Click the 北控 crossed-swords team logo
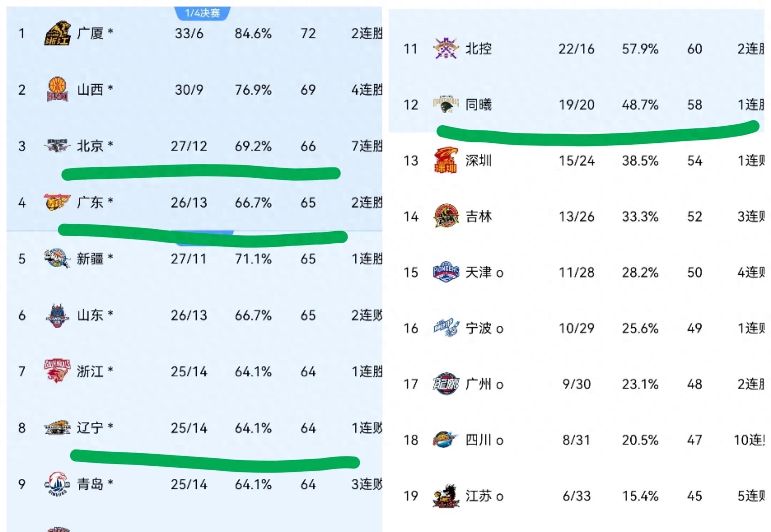Screen dimensions: 771x532 point(445,49)
